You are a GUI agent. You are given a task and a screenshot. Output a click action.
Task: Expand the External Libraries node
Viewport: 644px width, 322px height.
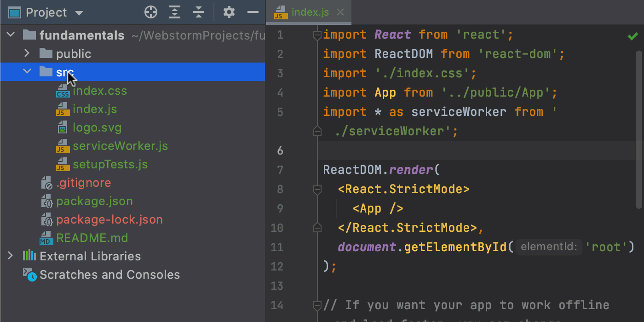click(10, 256)
